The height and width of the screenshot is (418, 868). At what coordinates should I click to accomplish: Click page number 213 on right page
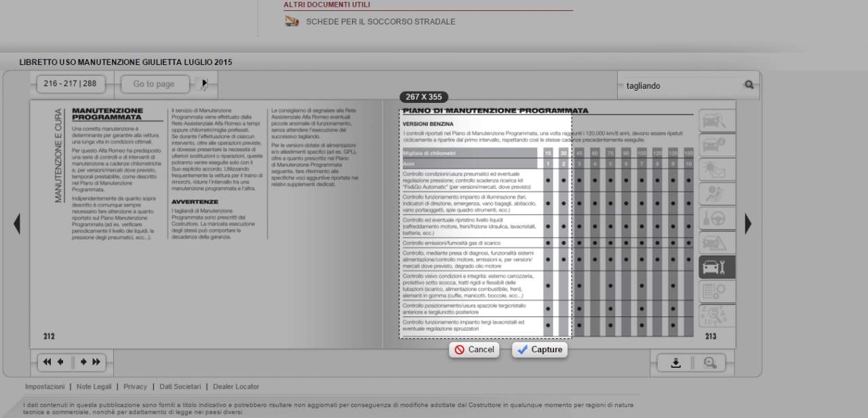click(710, 336)
